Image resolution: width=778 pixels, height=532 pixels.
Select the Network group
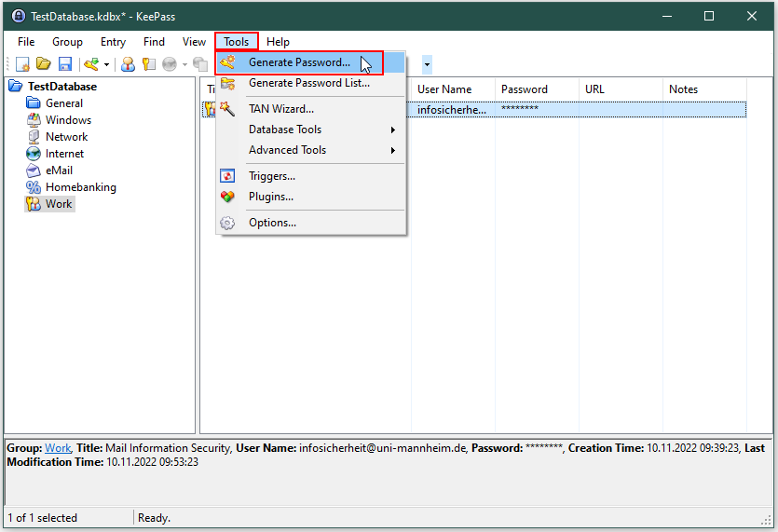[66, 137]
